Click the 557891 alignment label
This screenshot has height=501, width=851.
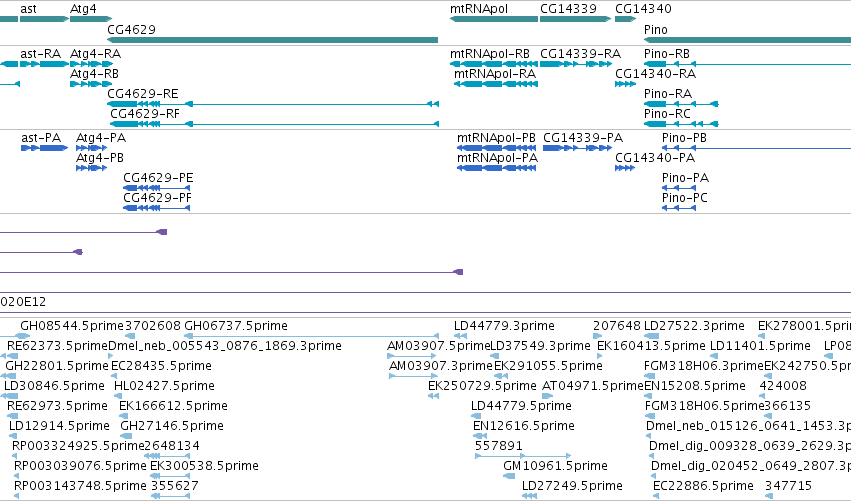tap(499, 446)
